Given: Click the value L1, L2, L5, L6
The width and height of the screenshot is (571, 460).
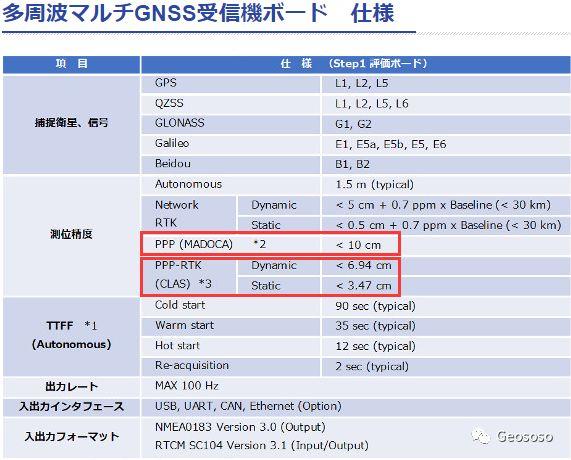Looking at the screenshot, I should (x=372, y=104).
